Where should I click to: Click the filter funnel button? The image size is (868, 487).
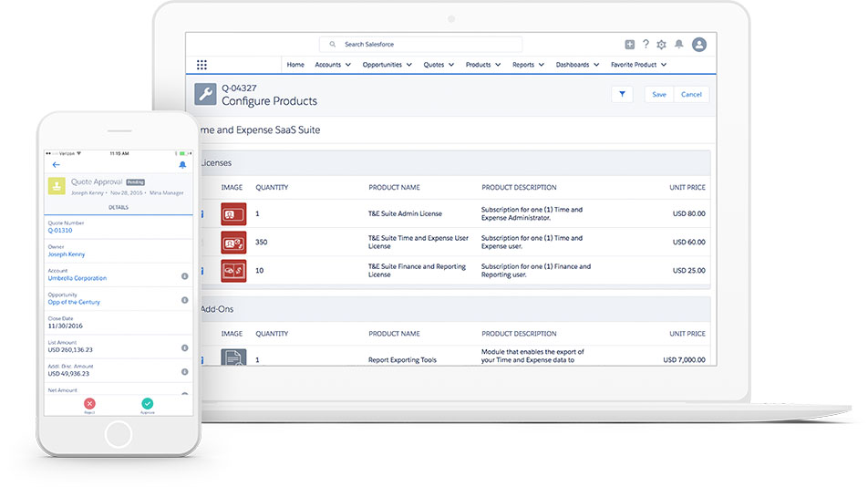[x=622, y=94]
